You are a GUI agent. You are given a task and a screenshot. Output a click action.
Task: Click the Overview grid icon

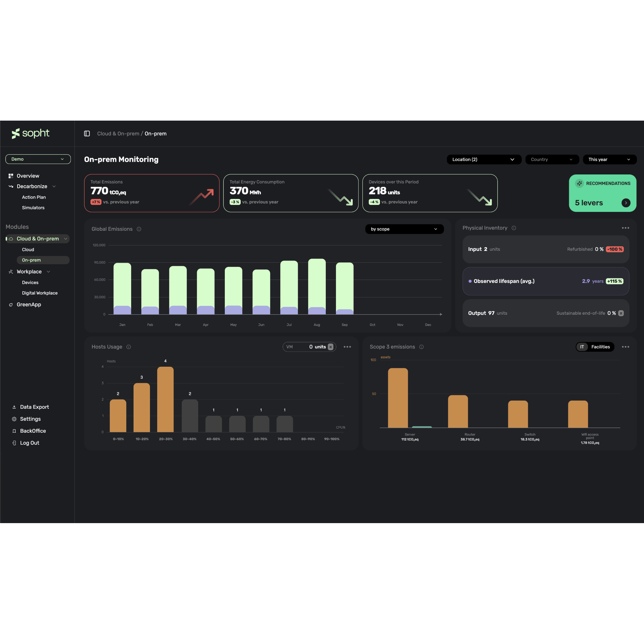pos(11,176)
